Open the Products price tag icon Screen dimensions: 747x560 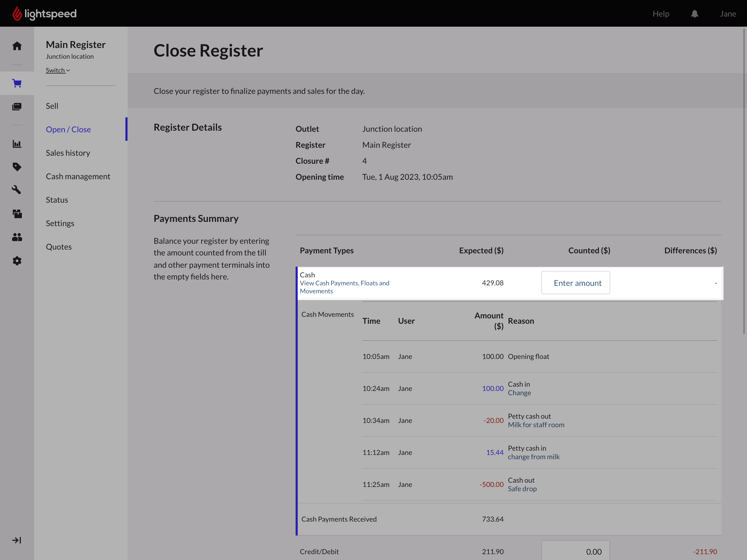pos(17,167)
